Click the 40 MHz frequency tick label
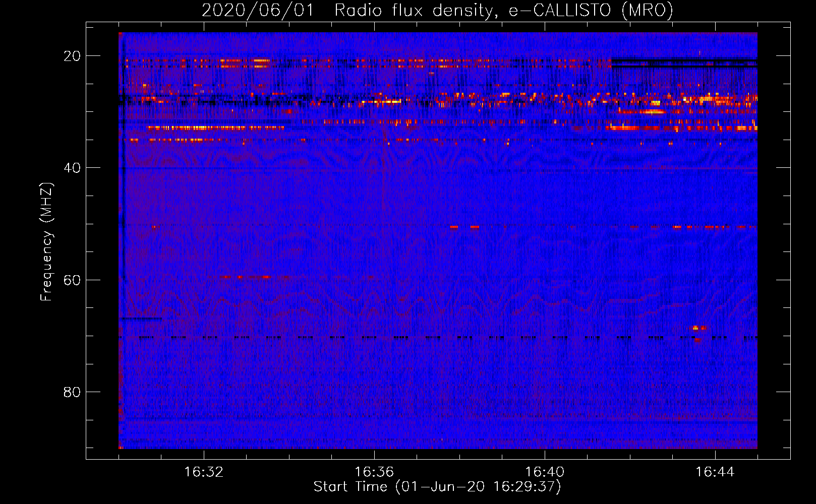 [72, 168]
